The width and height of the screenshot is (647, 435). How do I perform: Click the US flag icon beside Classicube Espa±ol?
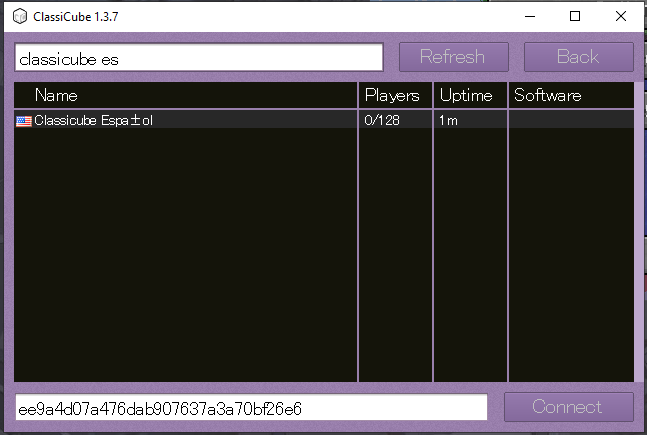click(24, 121)
